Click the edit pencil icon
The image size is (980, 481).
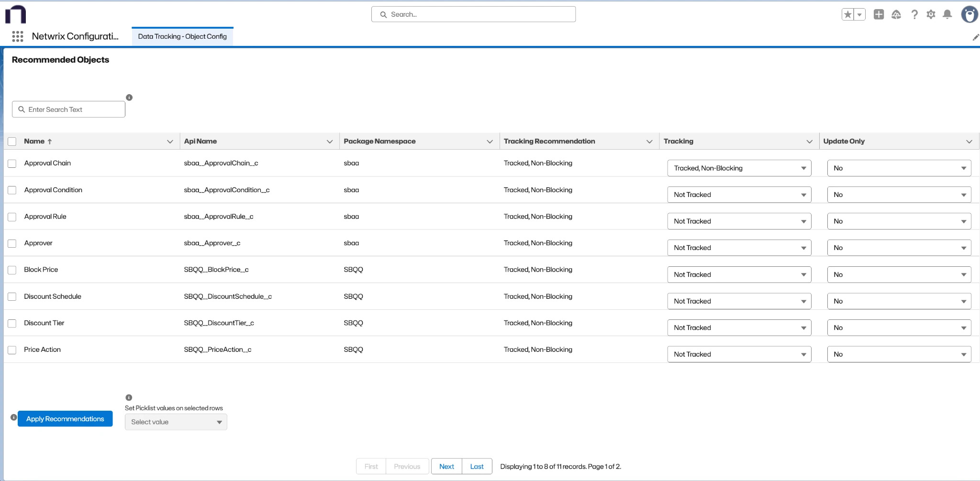(x=976, y=37)
